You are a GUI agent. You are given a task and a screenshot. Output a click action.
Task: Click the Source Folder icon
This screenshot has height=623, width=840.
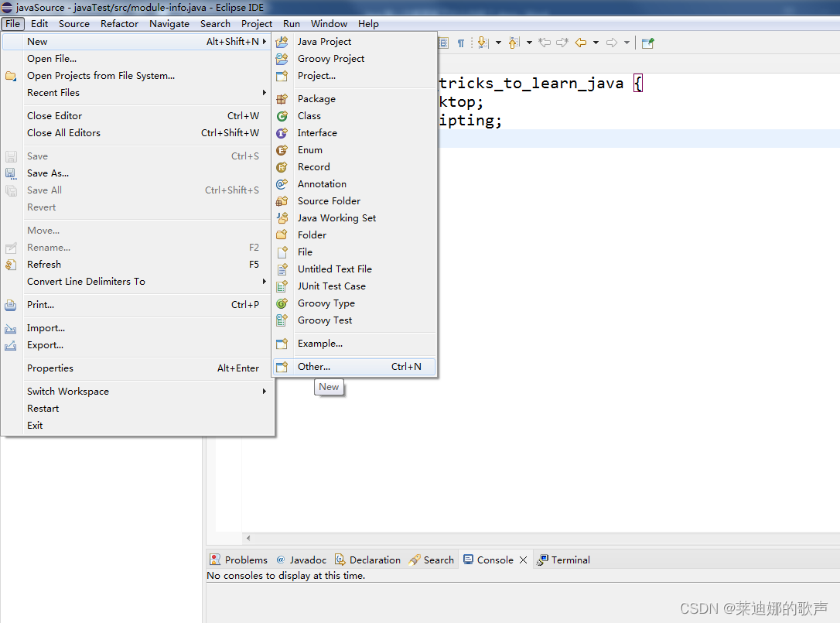tap(282, 201)
